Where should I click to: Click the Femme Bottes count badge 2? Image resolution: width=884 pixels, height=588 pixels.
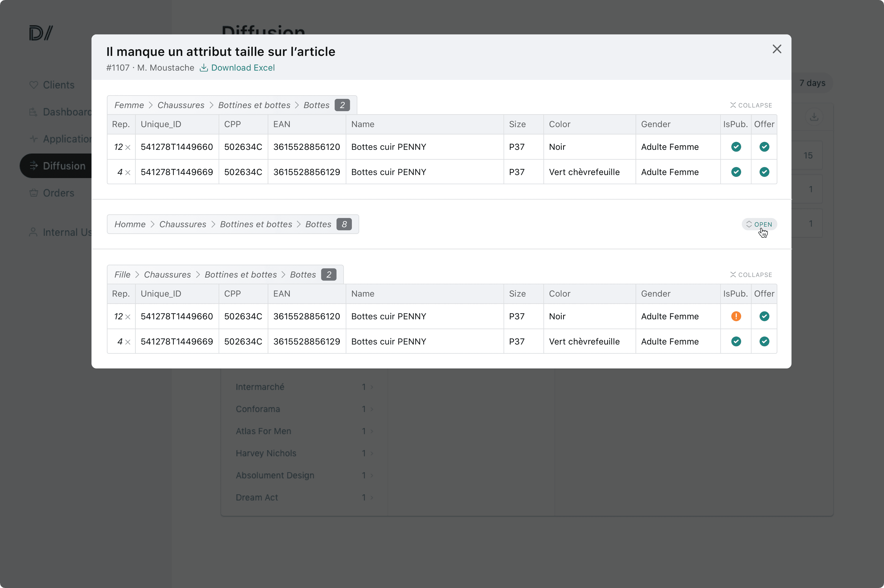(342, 105)
